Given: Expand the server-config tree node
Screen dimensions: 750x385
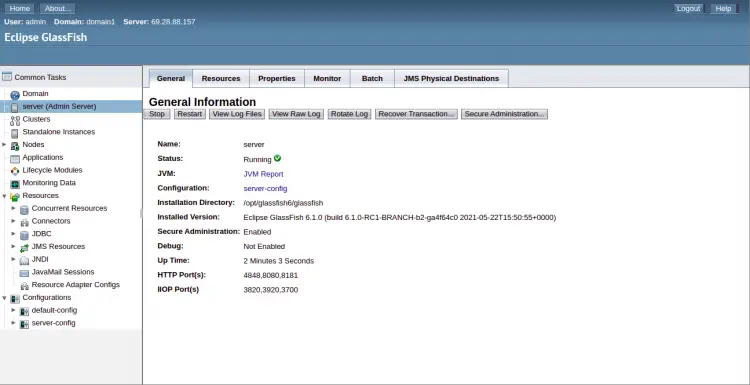Looking at the screenshot, I should tap(14, 323).
